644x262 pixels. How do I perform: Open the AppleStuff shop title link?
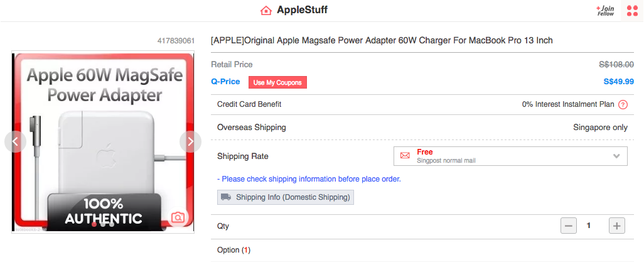[303, 10]
